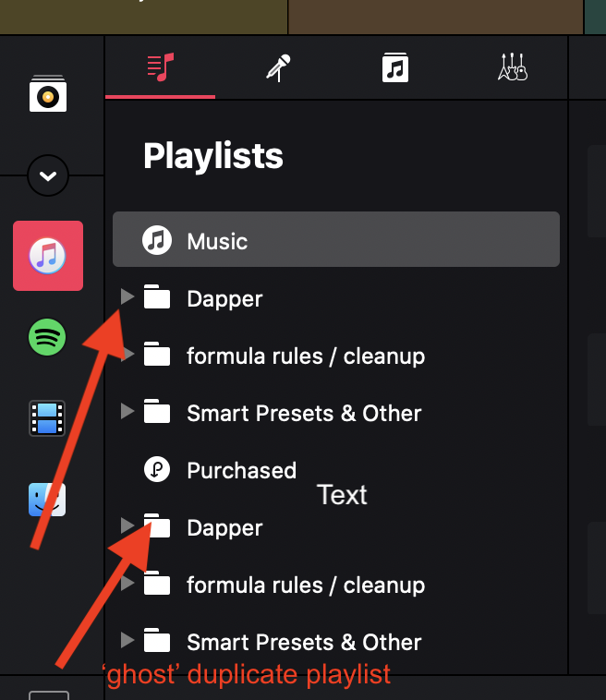Open the Videos film strip source
This screenshot has height=700, width=606.
tap(47, 418)
